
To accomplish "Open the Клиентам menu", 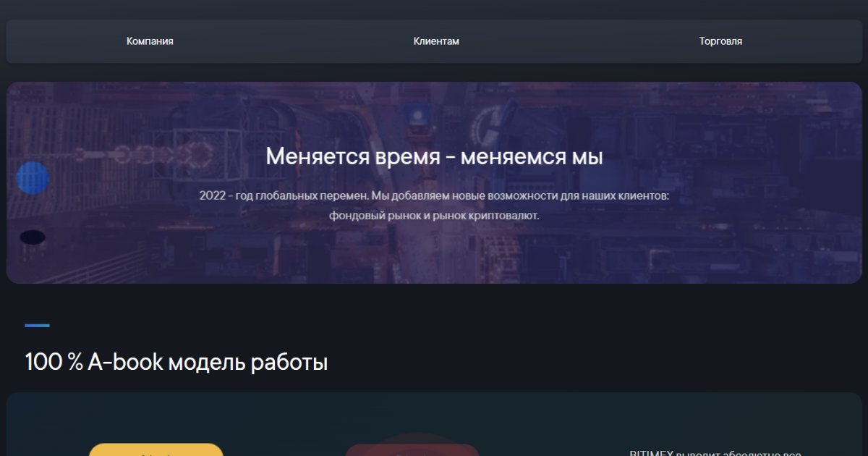I will (x=436, y=41).
